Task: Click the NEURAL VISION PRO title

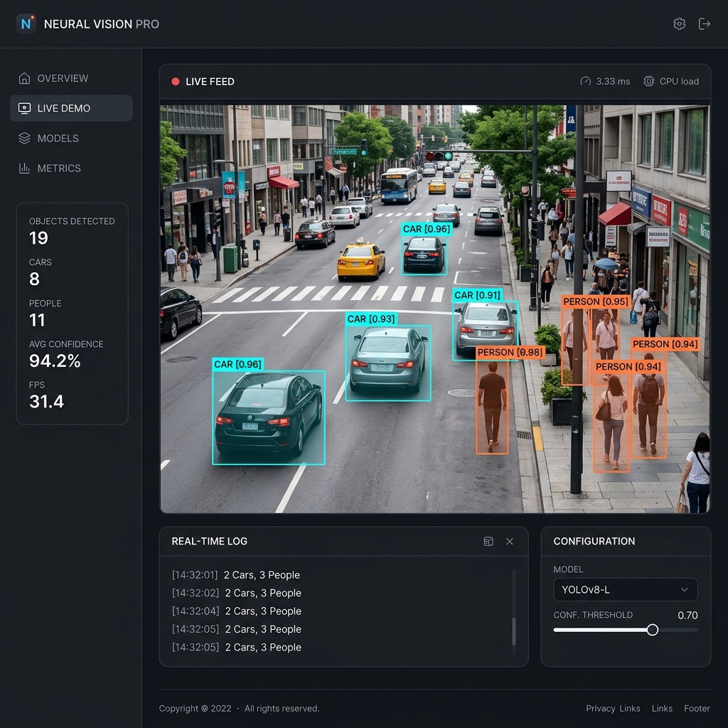Action: pos(101,24)
